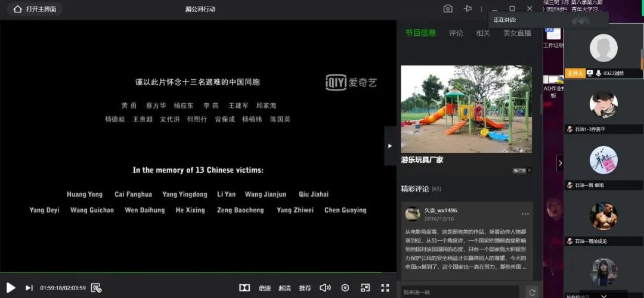Refresh comments with the reload icon
The height and width of the screenshot is (298, 644).
click(532, 292)
